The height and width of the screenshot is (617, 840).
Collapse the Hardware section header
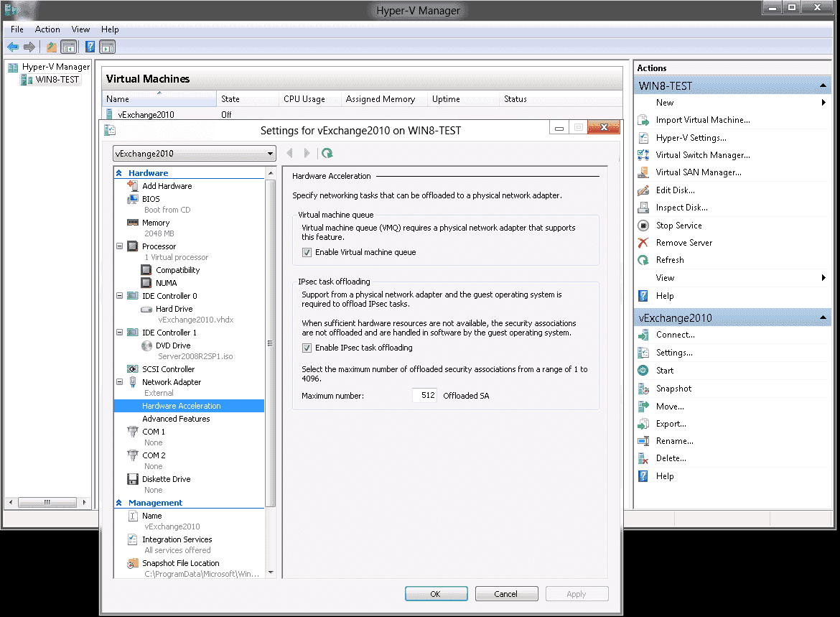tap(119, 173)
